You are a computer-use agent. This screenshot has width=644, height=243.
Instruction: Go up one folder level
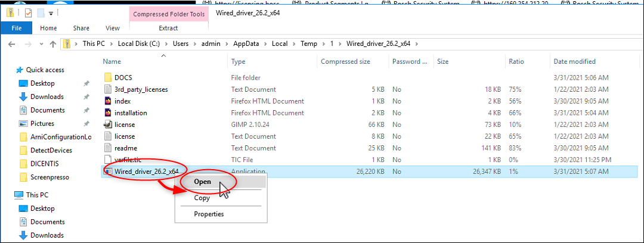(52, 43)
